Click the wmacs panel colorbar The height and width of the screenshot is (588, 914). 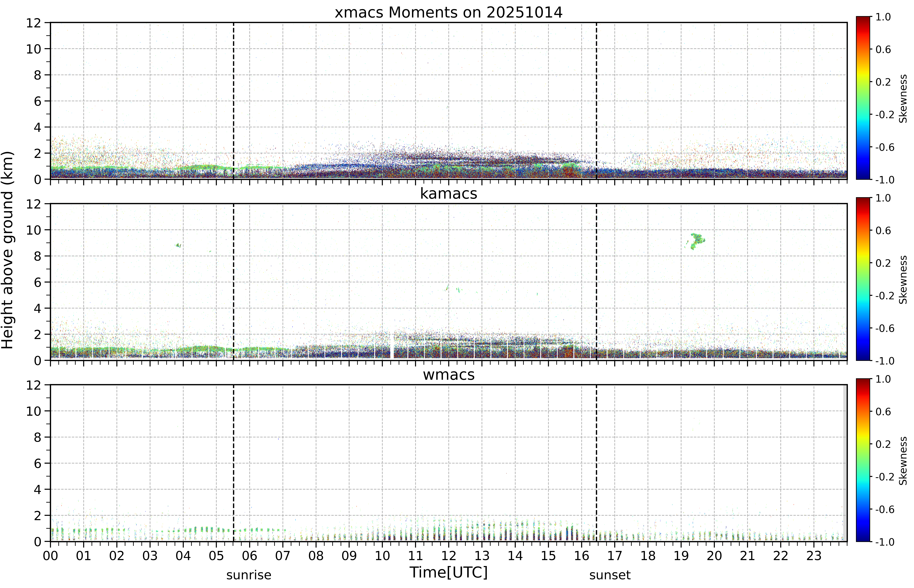coord(863,460)
